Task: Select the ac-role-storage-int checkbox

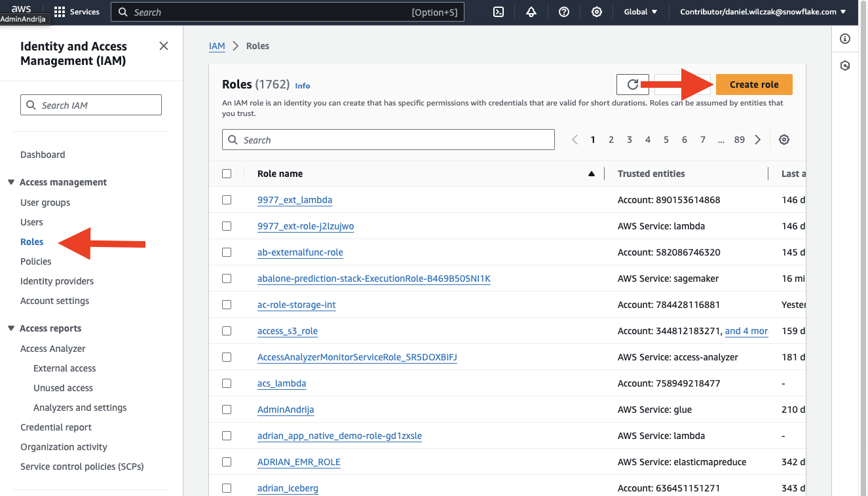Action: pyautogui.click(x=227, y=305)
